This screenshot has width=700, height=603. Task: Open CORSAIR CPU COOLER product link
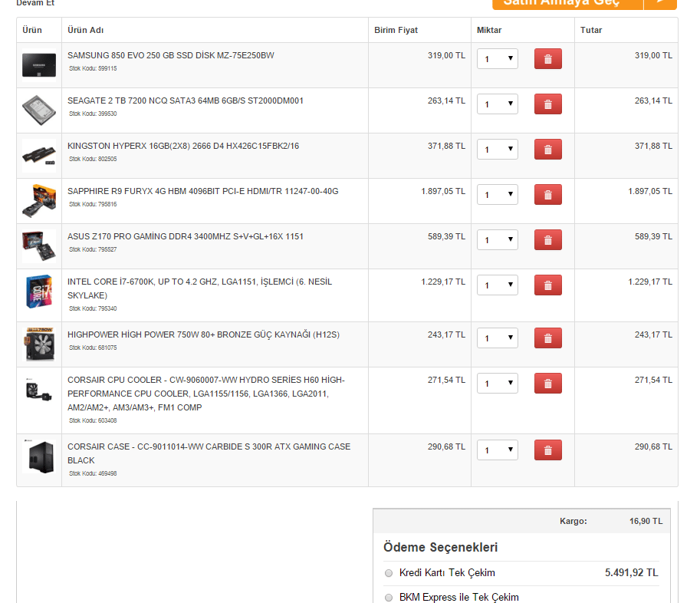point(205,394)
